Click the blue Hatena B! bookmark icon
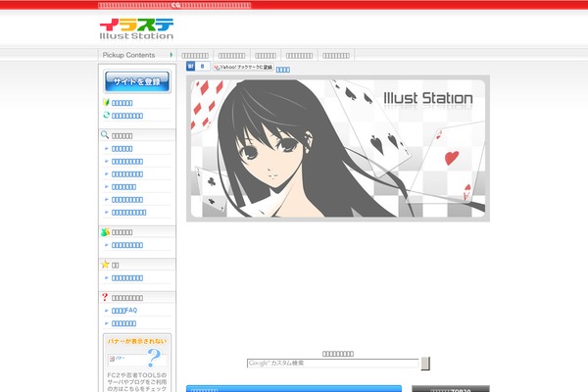 190,67
